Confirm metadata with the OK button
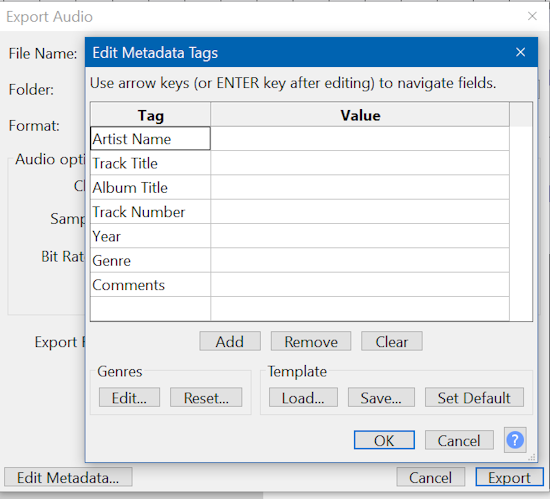The image size is (550, 499). (x=384, y=440)
